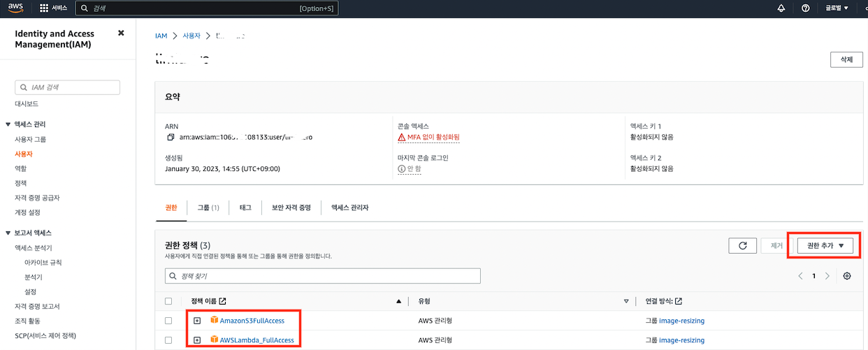Click external link icon beside policy name header
The width and height of the screenshot is (868, 350).
[x=222, y=301]
